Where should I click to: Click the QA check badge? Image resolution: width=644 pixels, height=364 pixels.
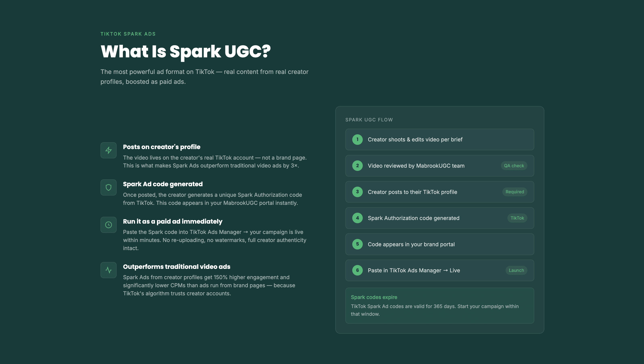514,166
